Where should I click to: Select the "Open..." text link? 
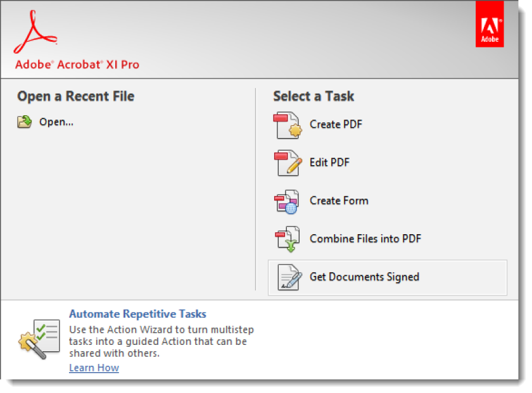(56, 122)
